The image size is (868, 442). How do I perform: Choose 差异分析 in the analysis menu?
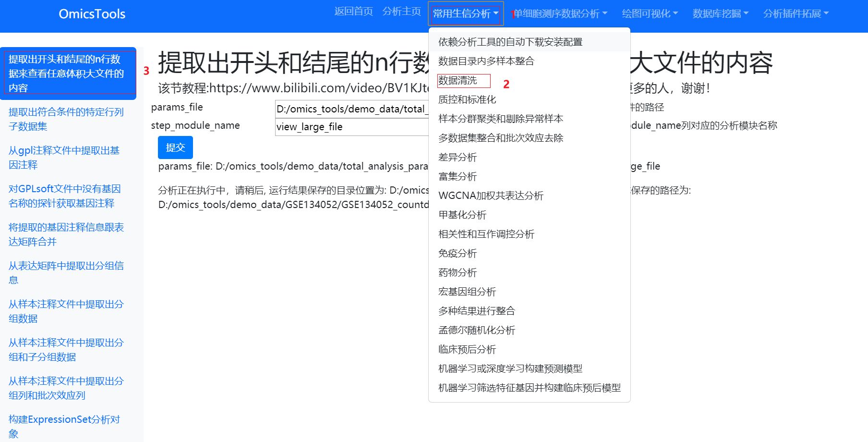click(x=457, y=157)
